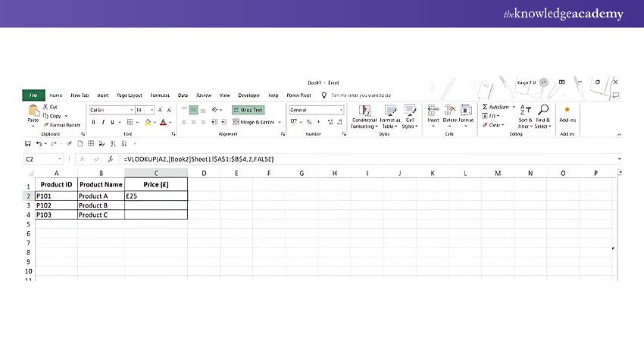Toggle the Wrap Text option
Viewport: 644px width, 341px height.
pos(248,110)
